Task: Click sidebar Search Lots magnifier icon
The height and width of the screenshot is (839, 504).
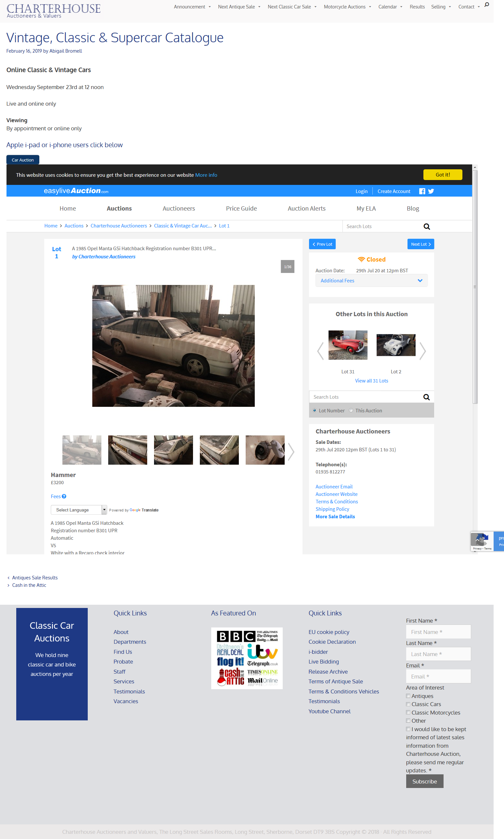Action: [427, 397]
